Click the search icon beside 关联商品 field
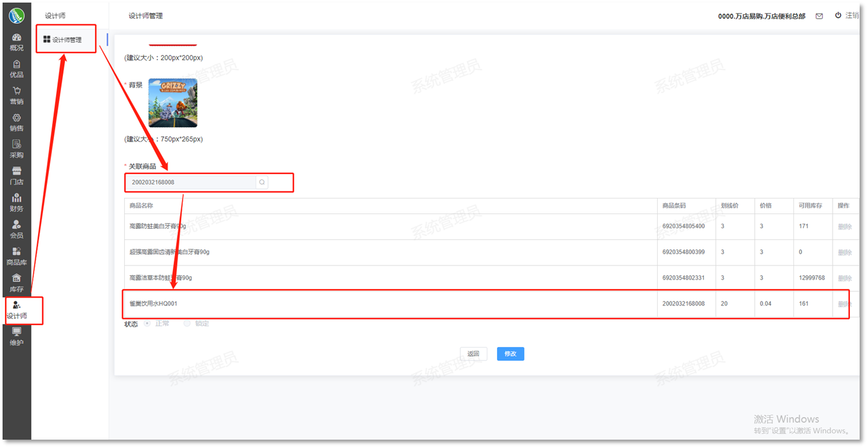 (x=262, y=183)
